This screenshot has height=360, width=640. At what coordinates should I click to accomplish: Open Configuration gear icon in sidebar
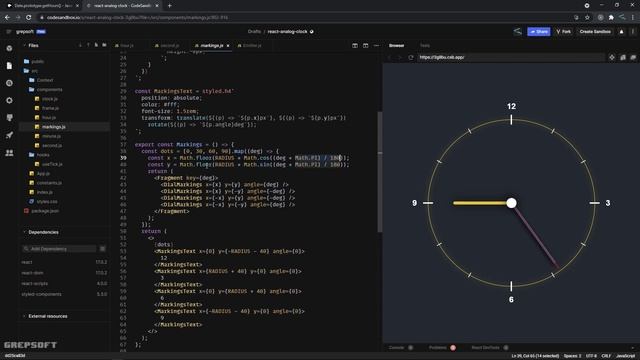(9, 100)
